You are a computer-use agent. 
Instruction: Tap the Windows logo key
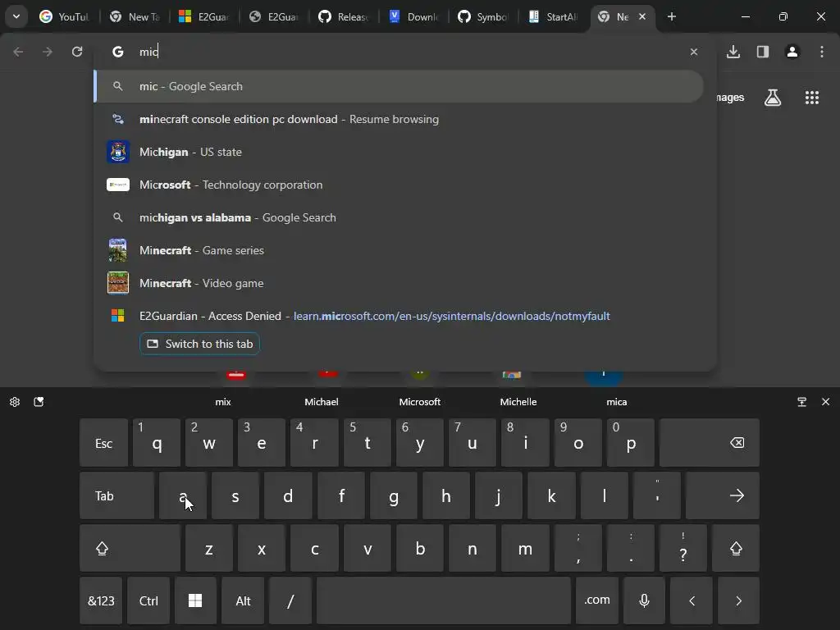[x=195, y=600]
